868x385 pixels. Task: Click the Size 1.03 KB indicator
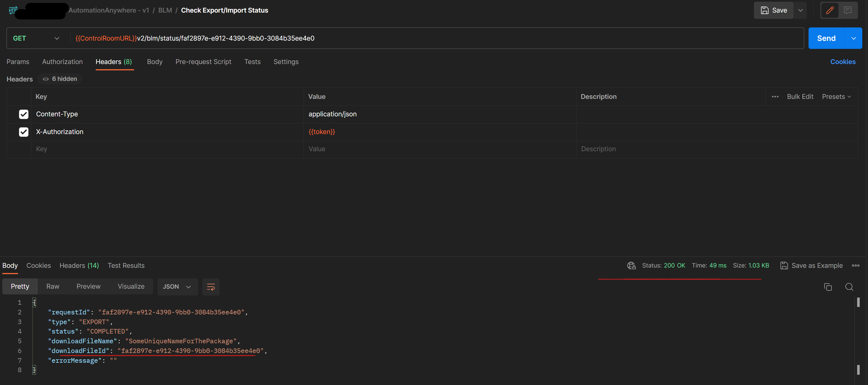(751, 266)
